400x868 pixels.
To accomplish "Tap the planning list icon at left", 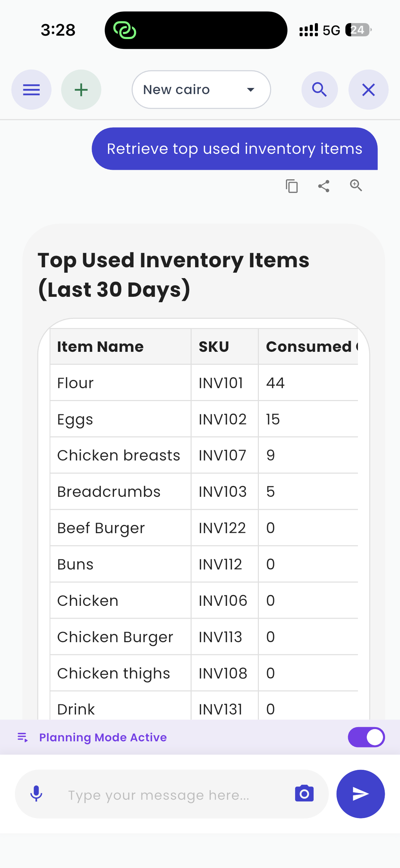I will pyautogui.click(x=23, y=737).
